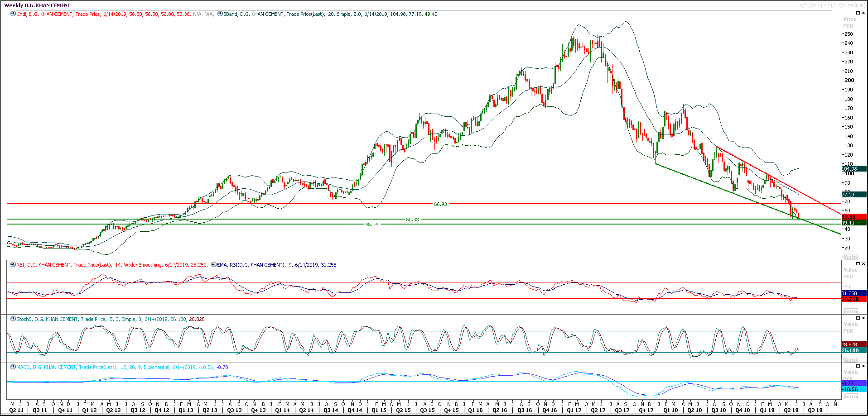Click the Q2 19 time axis label

click(x=791, y=410)
